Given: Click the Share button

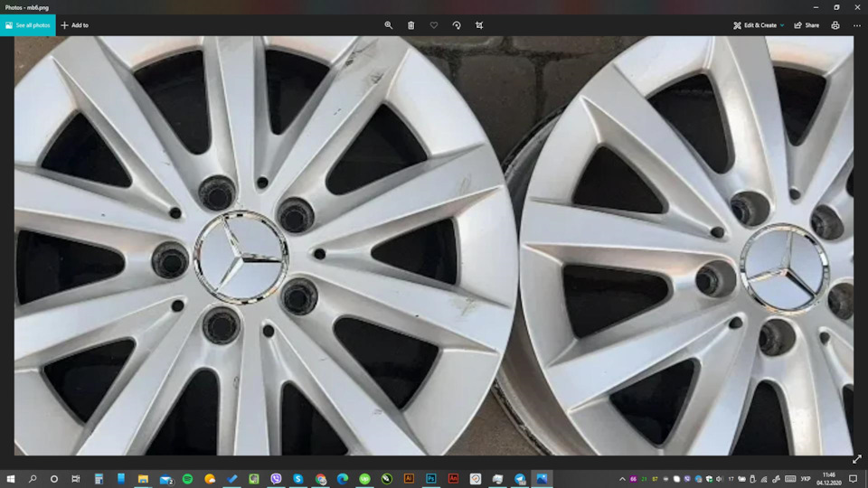Looking at the screenshot, I should [807, 25].
